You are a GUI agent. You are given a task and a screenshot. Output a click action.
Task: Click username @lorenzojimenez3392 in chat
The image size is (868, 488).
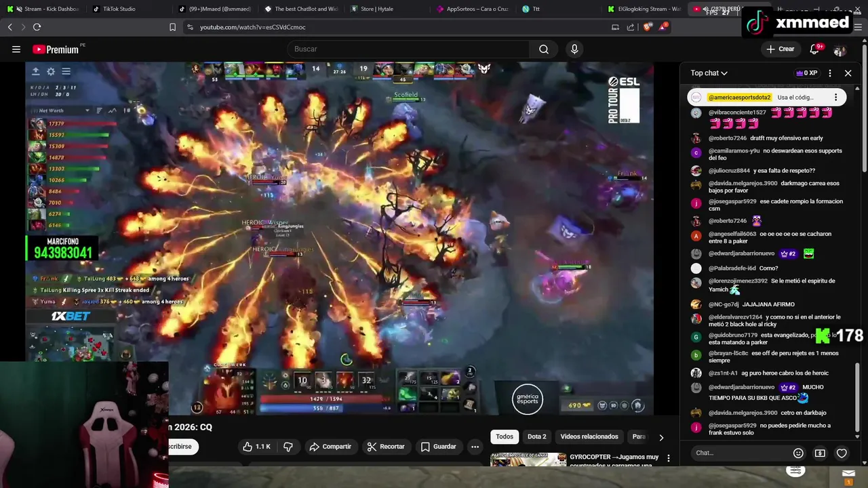738,281
